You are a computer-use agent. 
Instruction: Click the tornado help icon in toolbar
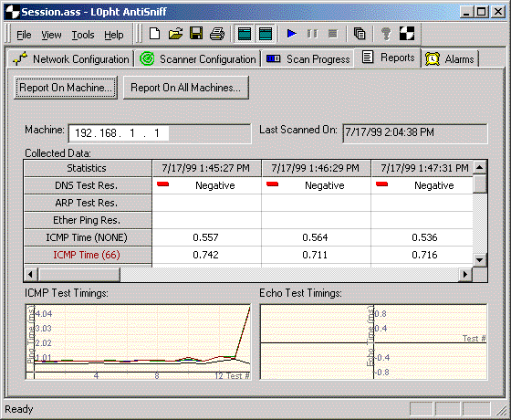coord(386,34)
